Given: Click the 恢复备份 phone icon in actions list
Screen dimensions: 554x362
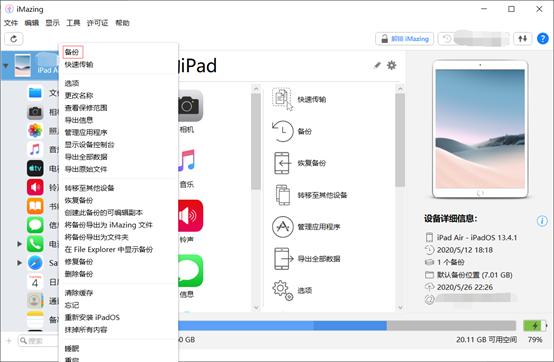Looking at the screenshot, I should coord(282,163).
